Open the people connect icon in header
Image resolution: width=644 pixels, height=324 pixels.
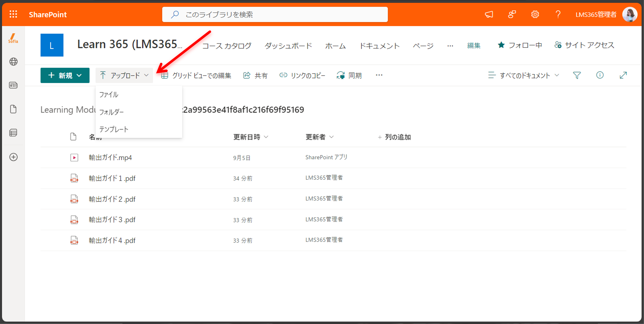(x=512, y=14)
